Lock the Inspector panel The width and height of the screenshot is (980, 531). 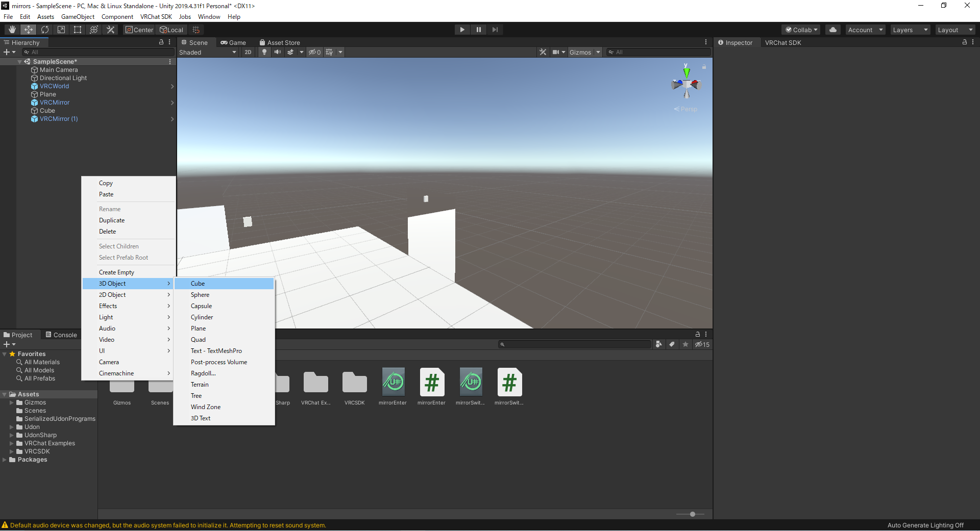tap(965, 42)
